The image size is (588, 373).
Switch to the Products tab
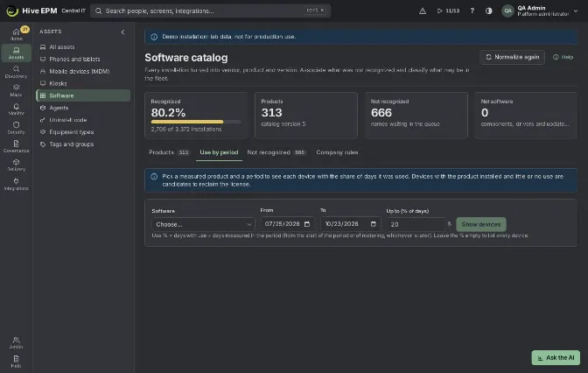[170, 152]
